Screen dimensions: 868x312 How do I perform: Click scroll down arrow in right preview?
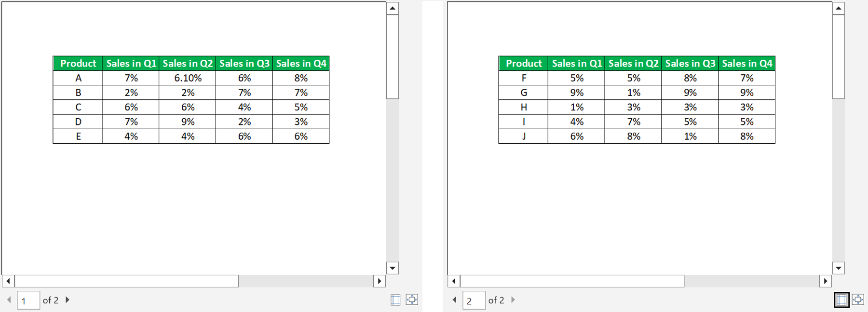pyautogui.click(x=839, y=268)
